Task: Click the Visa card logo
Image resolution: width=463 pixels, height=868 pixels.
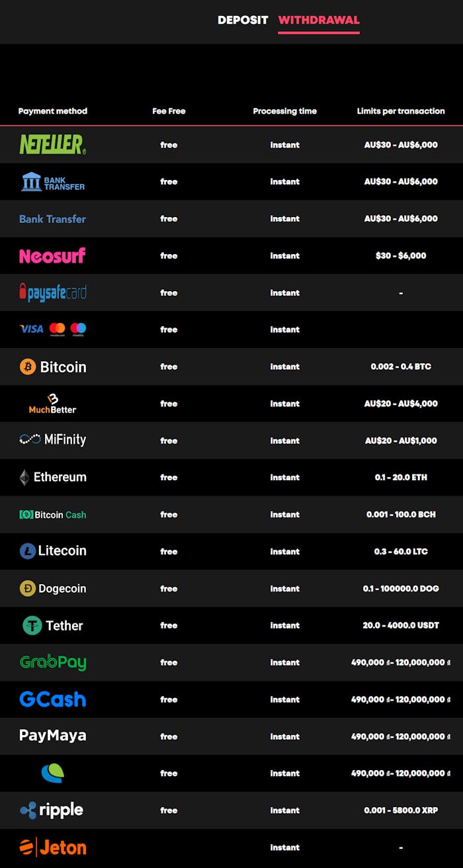Action: 30,329
